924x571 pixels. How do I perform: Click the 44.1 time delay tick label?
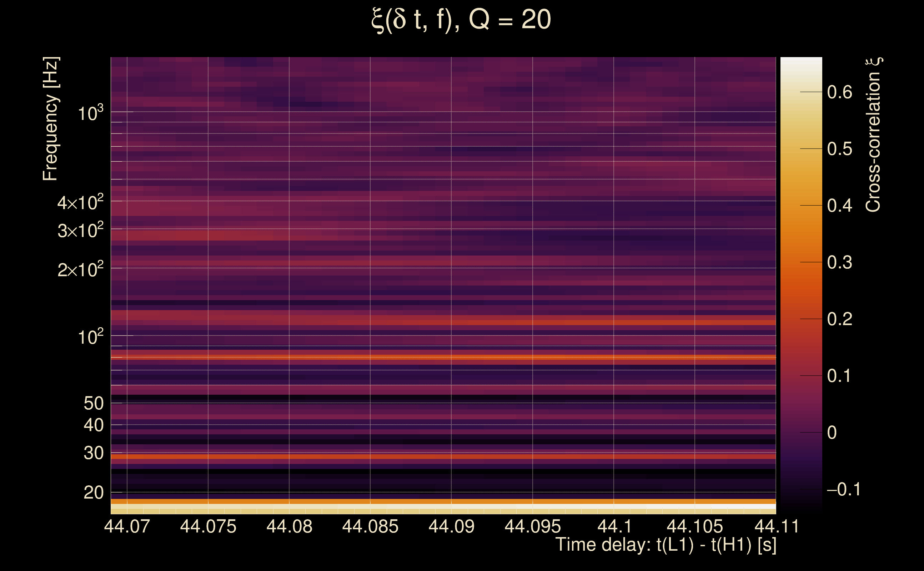[614, 526]
